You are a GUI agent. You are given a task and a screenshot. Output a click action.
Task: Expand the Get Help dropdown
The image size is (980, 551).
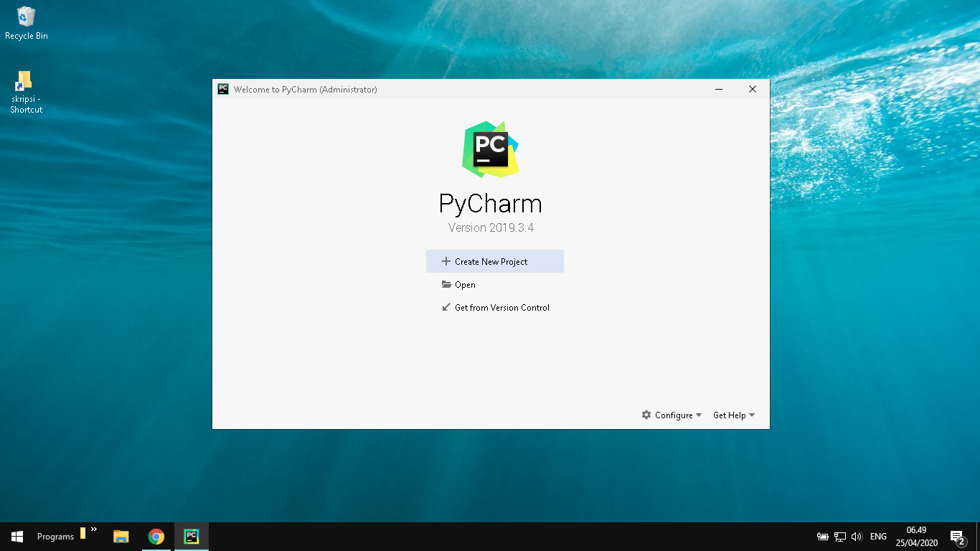point(734,415)
